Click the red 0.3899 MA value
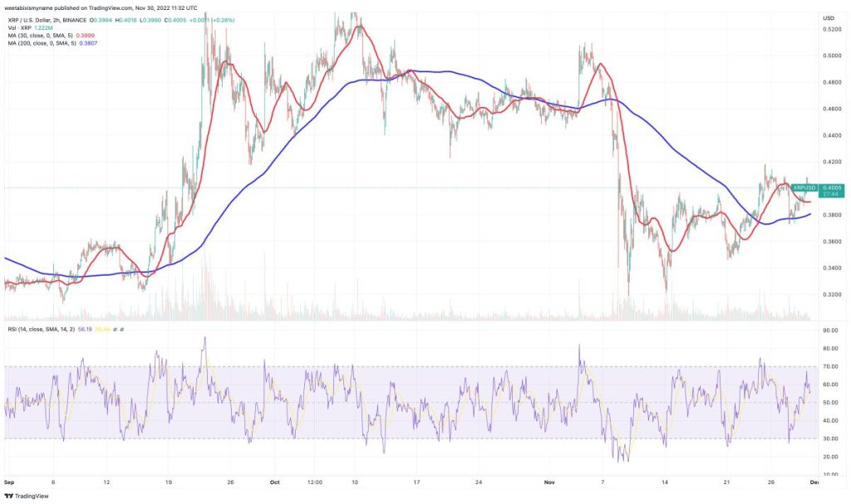 pos(86,35)
